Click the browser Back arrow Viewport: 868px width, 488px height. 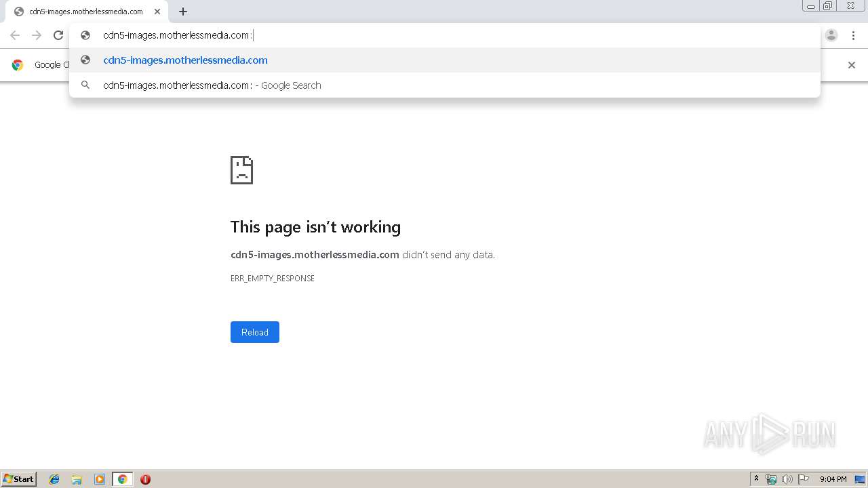pos(15,35)
